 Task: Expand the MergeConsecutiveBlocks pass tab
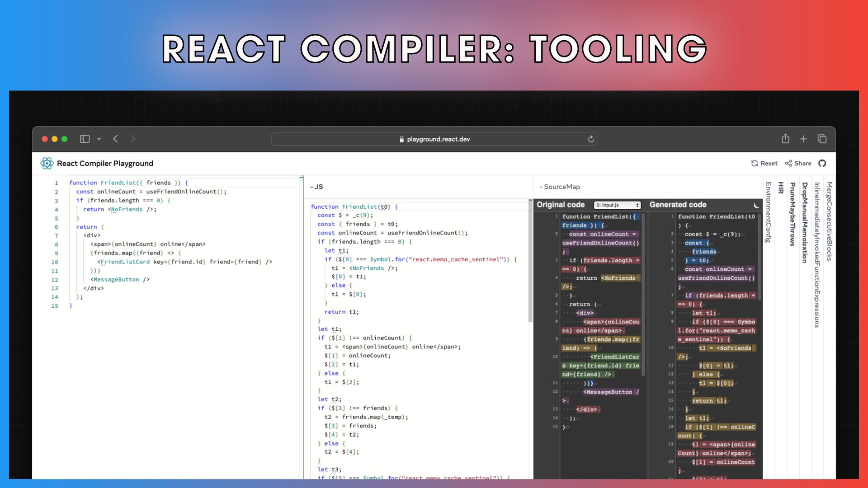tap(829, 221)
